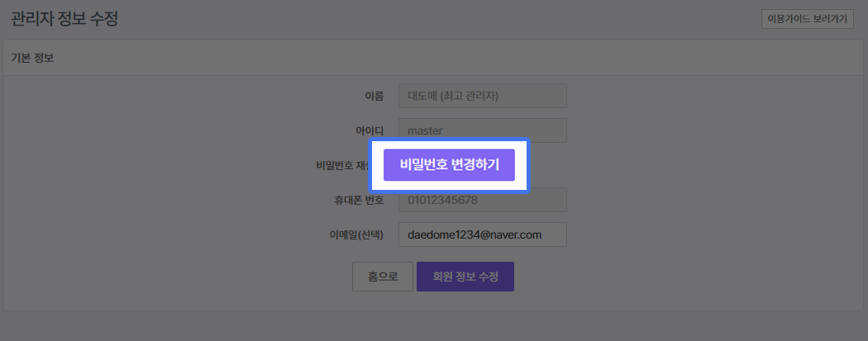Focus the 휴대폰 번호 field with 01012345678

(482, 201)
